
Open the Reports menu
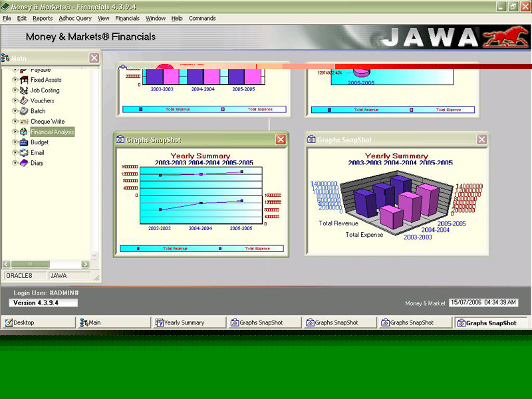43,19
